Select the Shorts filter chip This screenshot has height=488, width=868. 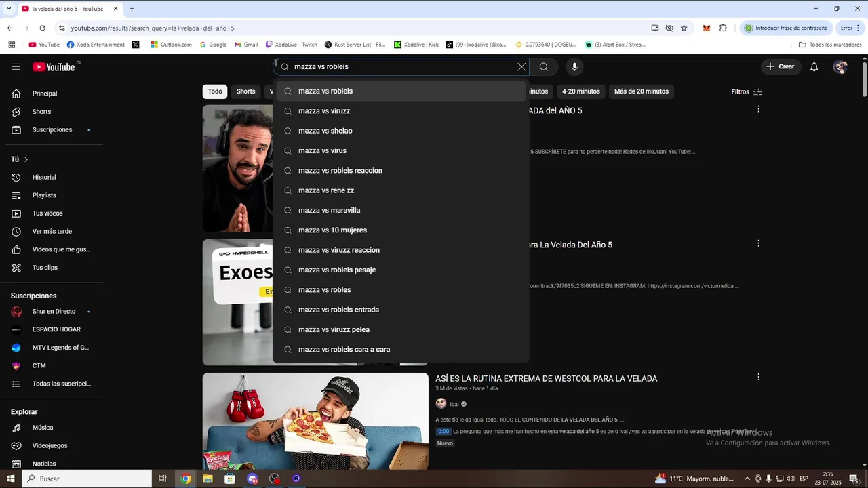pos(245,91)
